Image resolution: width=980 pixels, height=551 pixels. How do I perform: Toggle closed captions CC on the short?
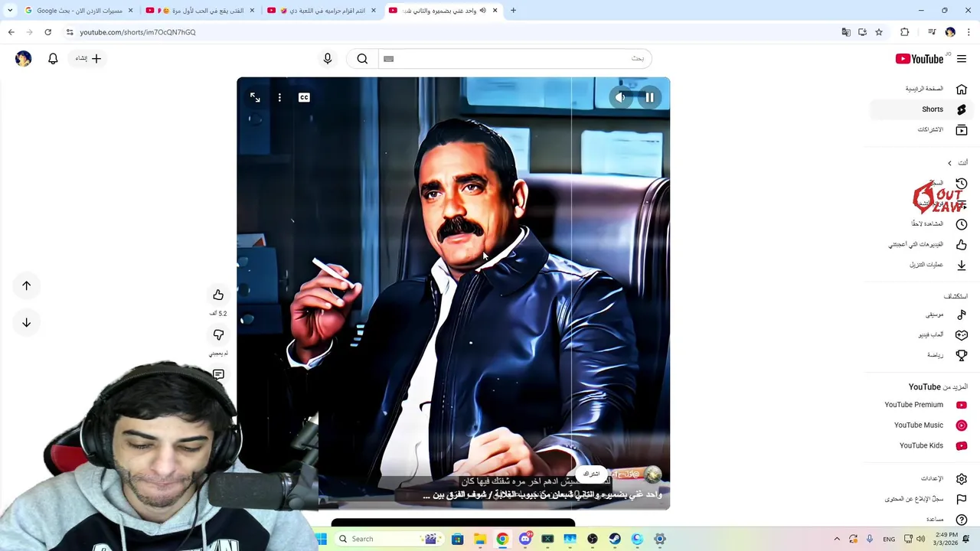(x=304, y=97)
